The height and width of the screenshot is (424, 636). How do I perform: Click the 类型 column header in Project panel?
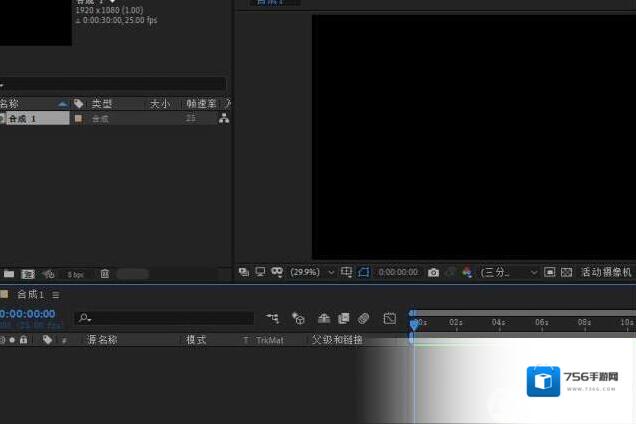[x=102, y=103]
